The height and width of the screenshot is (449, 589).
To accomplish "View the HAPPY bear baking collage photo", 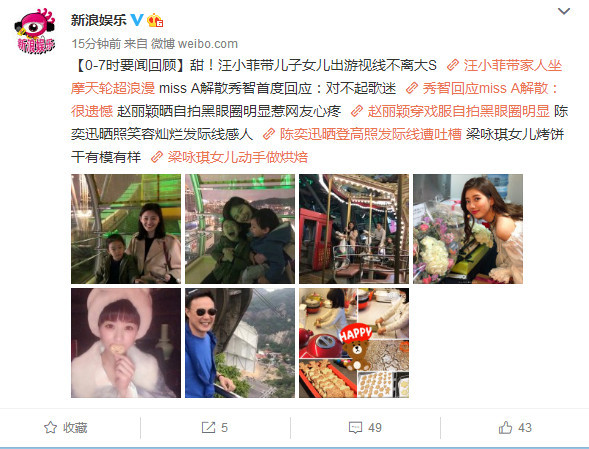I will pyautogui.click(x=354, y=343).
